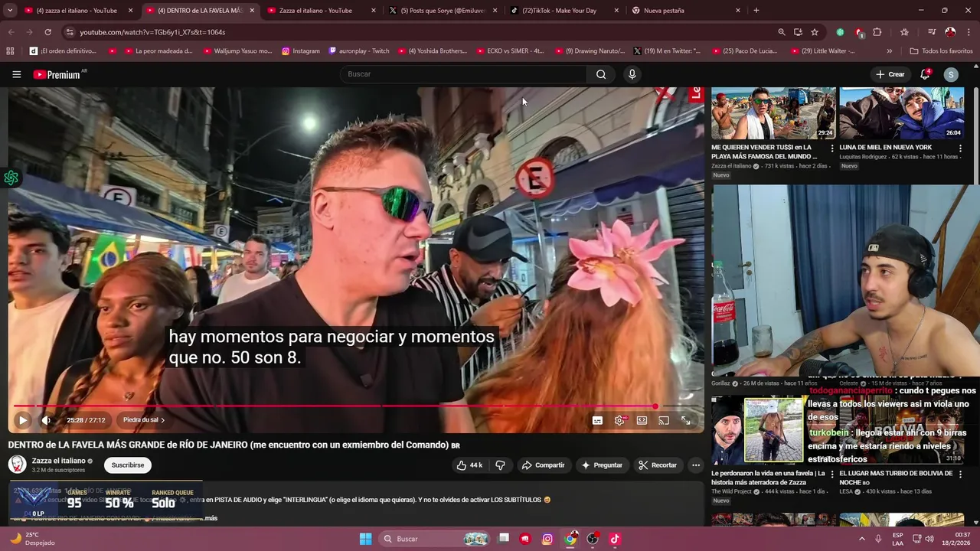Click the ChatGPT sidebar icon over the video
The image size is (980, 551).
(x=11, y=178)
